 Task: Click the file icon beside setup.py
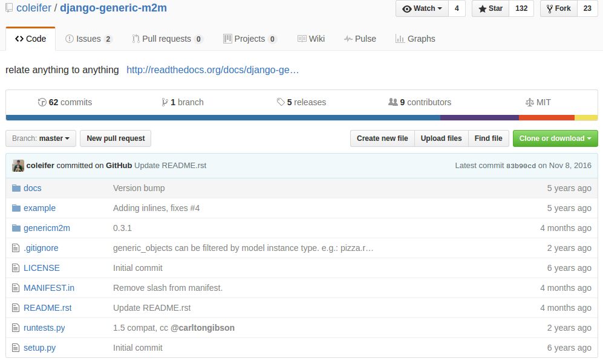coord(15,348)
